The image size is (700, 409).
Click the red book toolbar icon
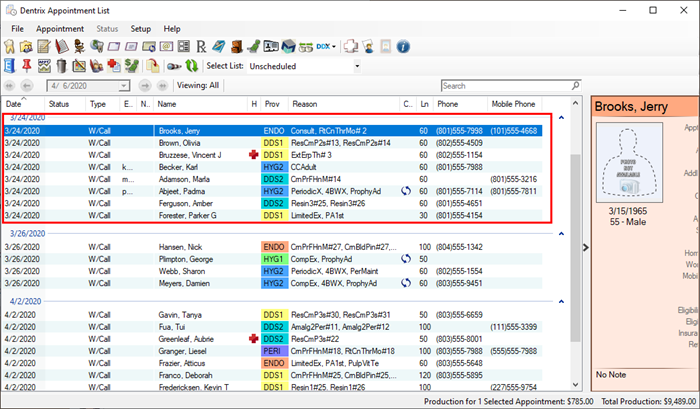pos(62,46)
